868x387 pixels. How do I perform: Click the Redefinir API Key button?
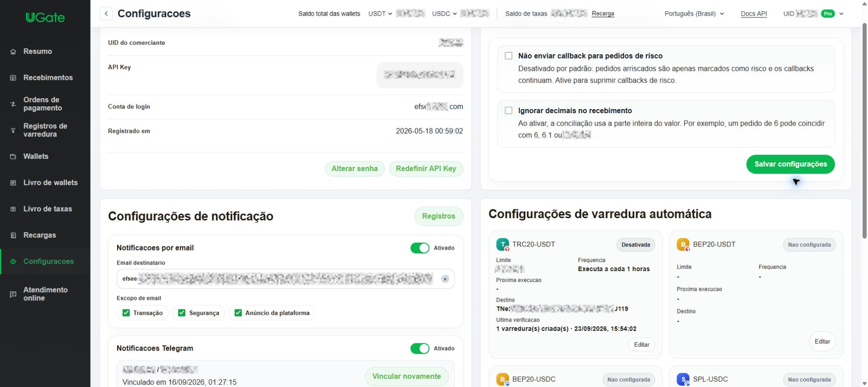click(x=426, y=169)
